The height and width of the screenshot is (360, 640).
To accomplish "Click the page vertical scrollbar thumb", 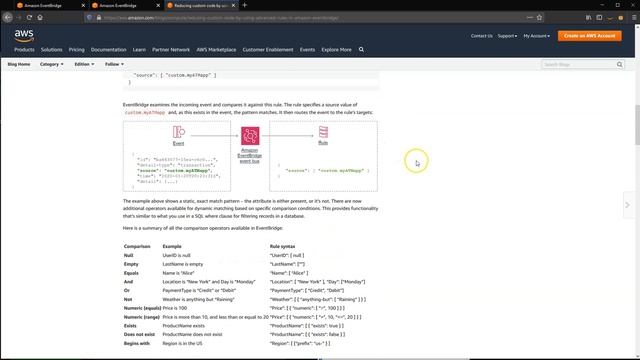I will click(x=637, y=124).
